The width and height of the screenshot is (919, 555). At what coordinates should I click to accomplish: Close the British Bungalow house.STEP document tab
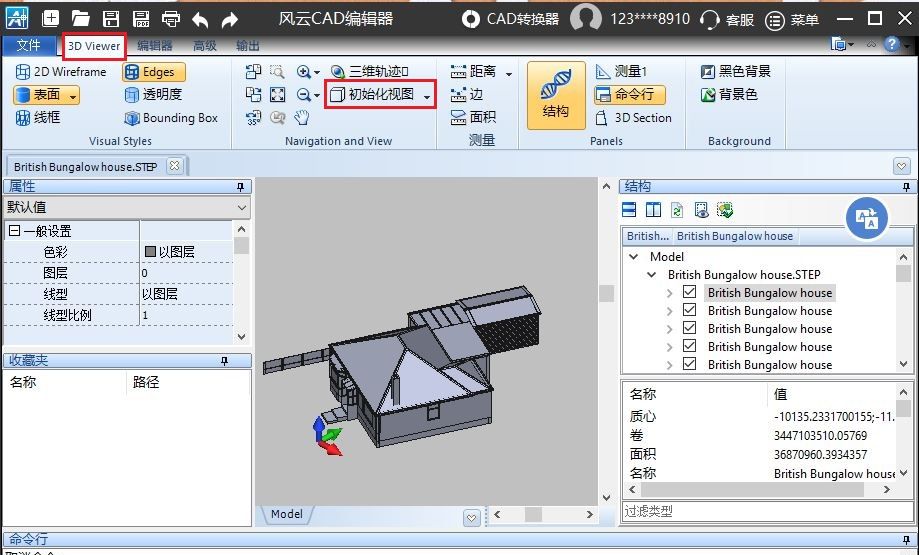(x=174, y=166)
